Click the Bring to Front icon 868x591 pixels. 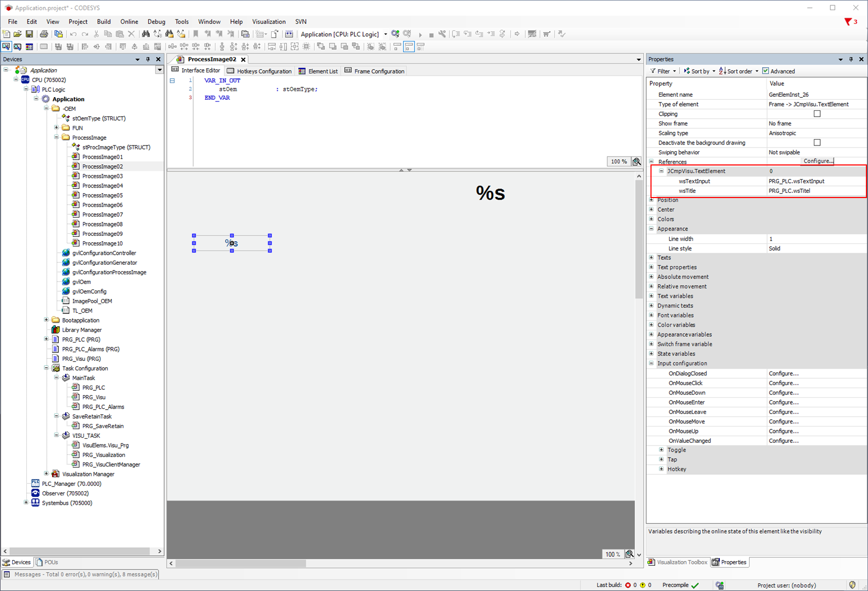(321, 47)
